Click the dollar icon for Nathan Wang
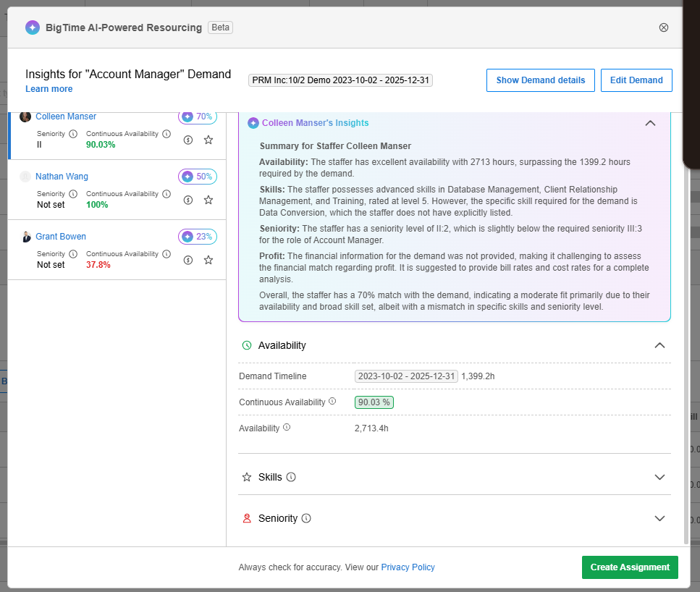This screenshot has height=592, width=700. pyautogui.click(x=188, y=200)
